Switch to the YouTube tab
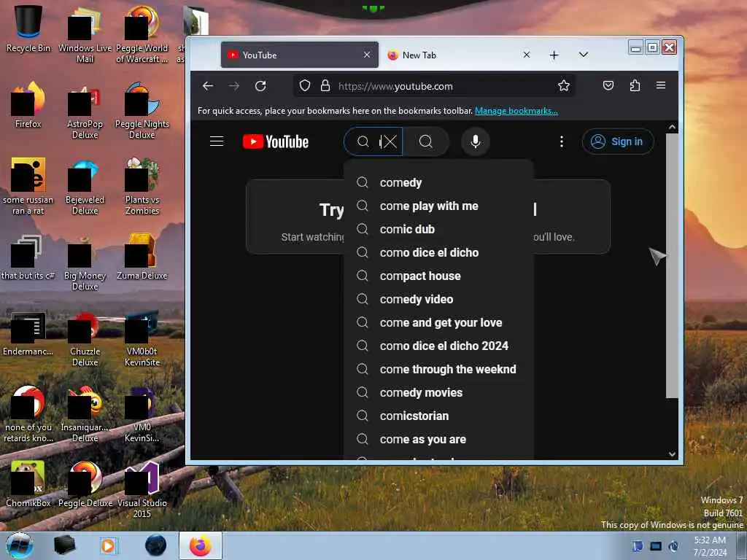 pyautogui.click(x=300, y=55)
